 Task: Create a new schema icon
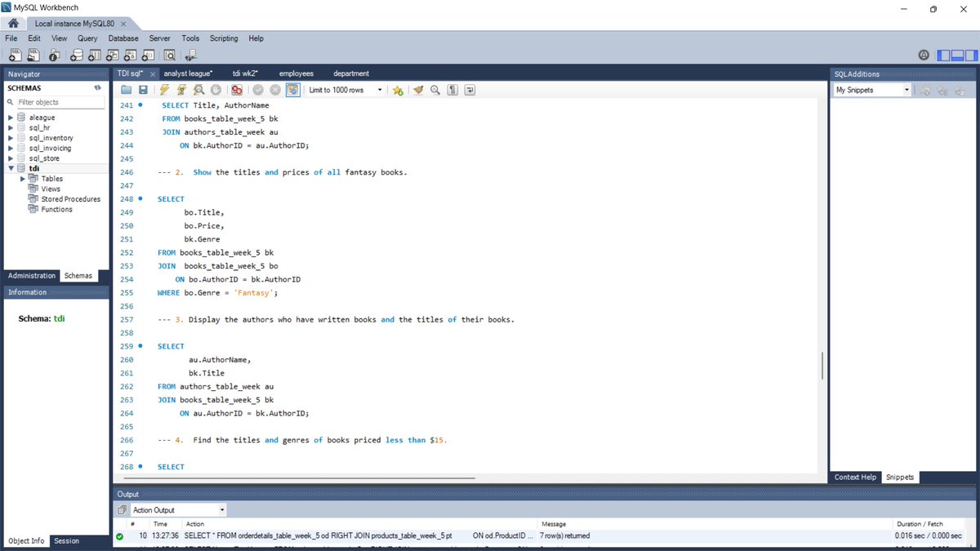click(76, 56)
